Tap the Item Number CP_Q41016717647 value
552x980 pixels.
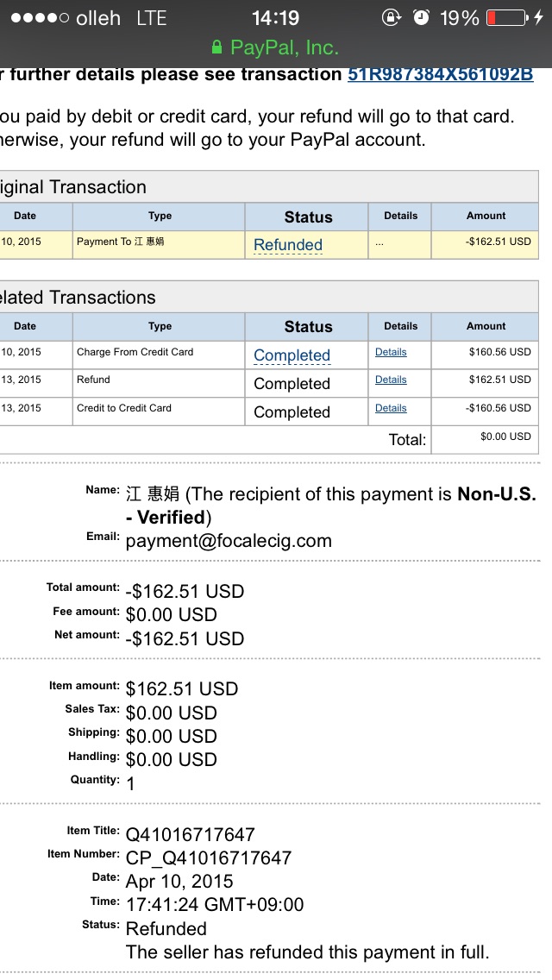pos(209,857)
